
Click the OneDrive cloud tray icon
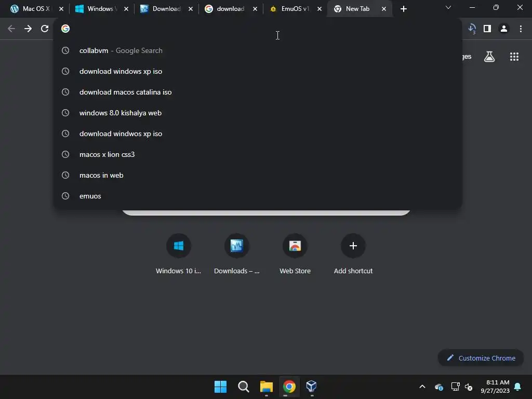(x=438, y=387)
